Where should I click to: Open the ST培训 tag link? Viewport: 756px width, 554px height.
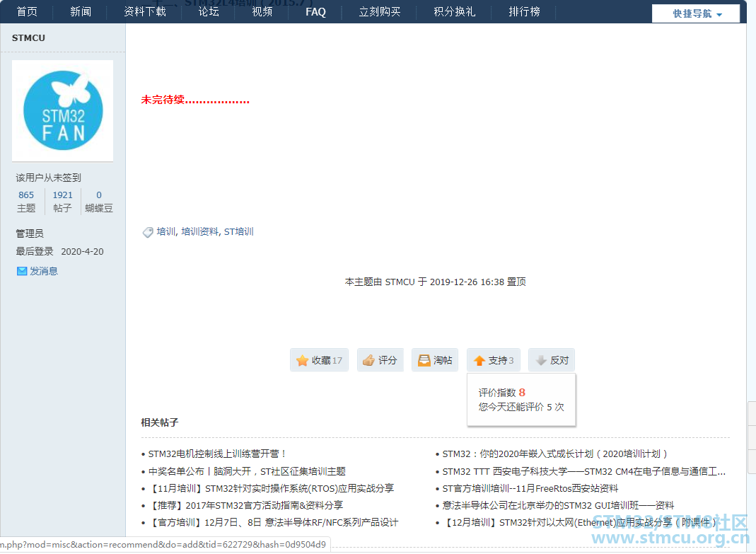(x=238, y=231)
